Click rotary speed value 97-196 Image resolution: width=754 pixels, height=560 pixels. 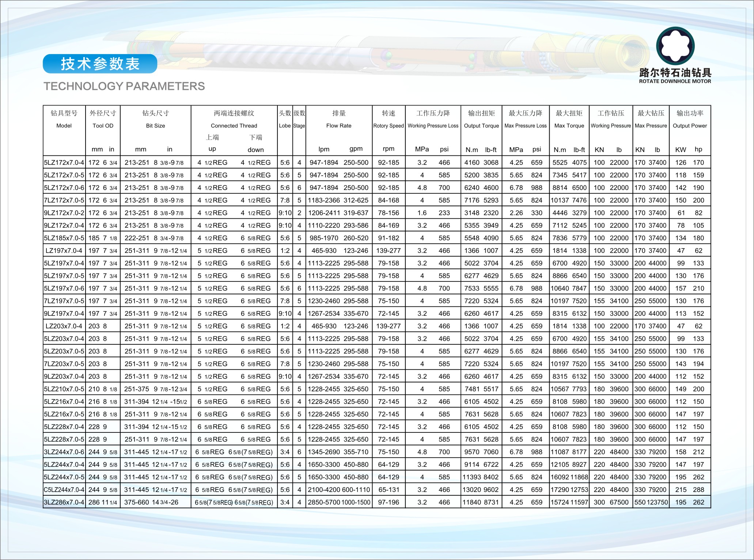click(389, 502)
